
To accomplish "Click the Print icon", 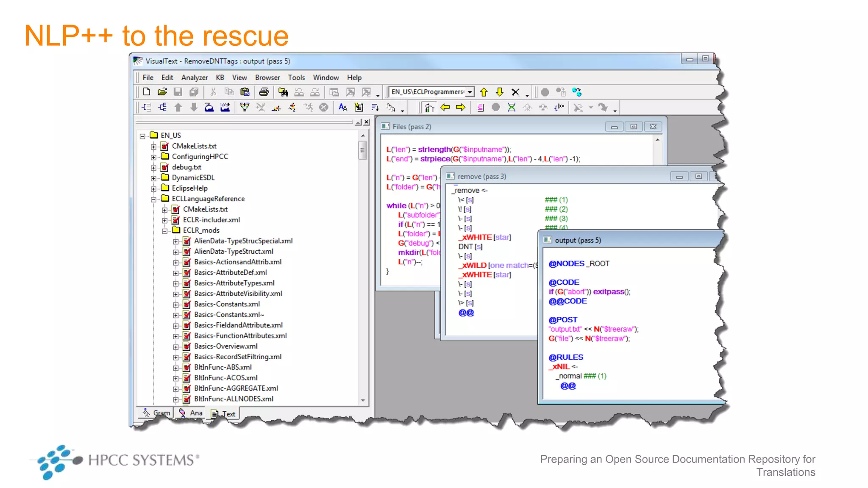I will (264, 92).
